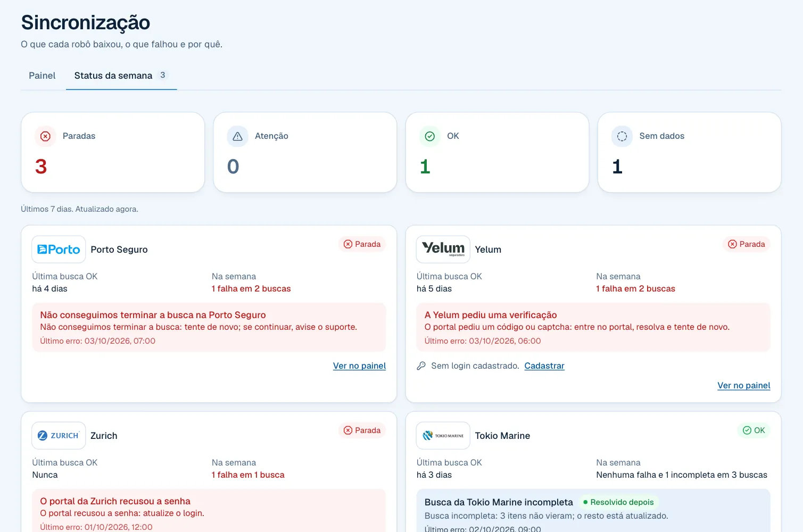Screen dimensions: 803x532
Task: Click the OK badge on Tokio Marine card
Action: (x=754, y=430)
